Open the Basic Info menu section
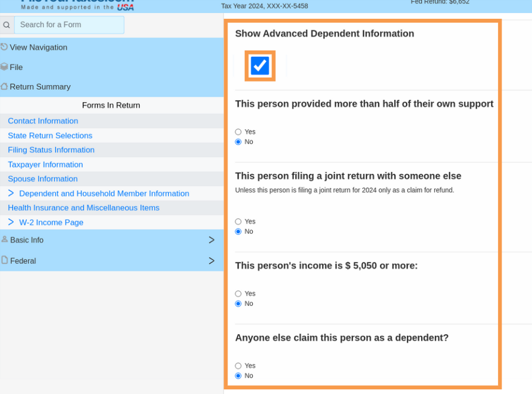 coord(112,240)
